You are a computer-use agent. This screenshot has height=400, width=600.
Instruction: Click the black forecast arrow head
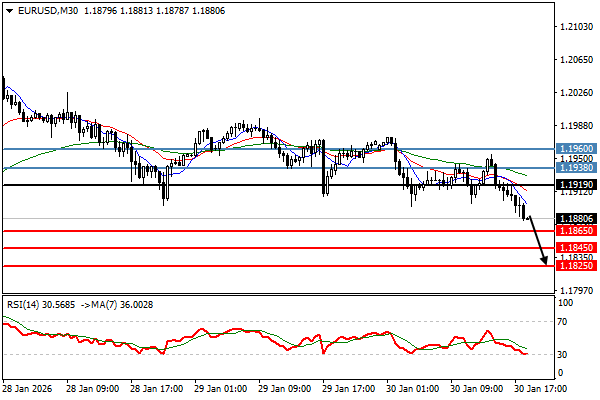pyautogui.click(x=545, y=262)
